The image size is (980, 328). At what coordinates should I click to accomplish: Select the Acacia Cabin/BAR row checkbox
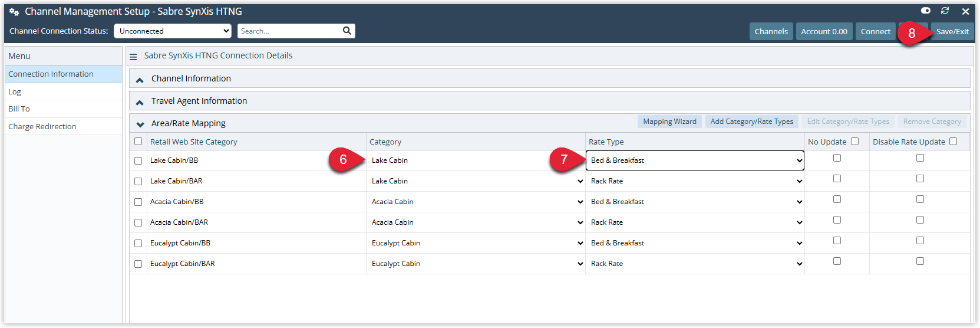tap(138, 222)
